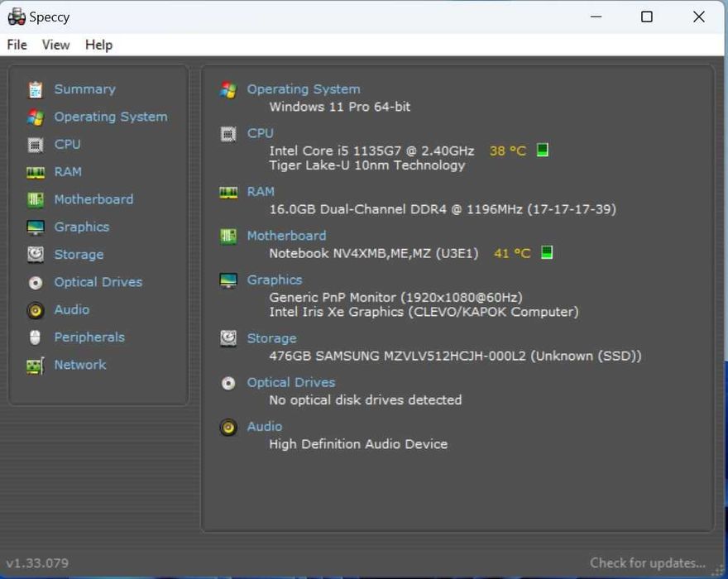This screenshot has height=579, width=728.
Task: Click the Operating System flag icon in sidebar
Action: [x=36, y=117]
